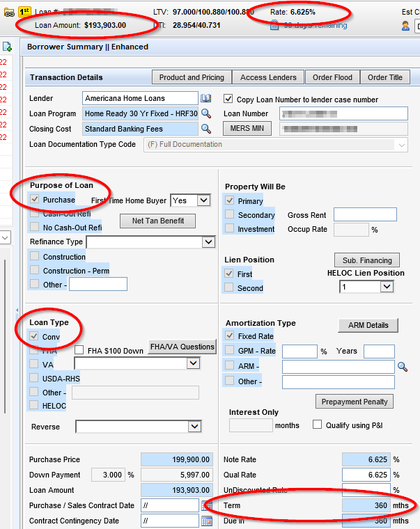Click the Loan Program search magnifier

pos(205,113)
